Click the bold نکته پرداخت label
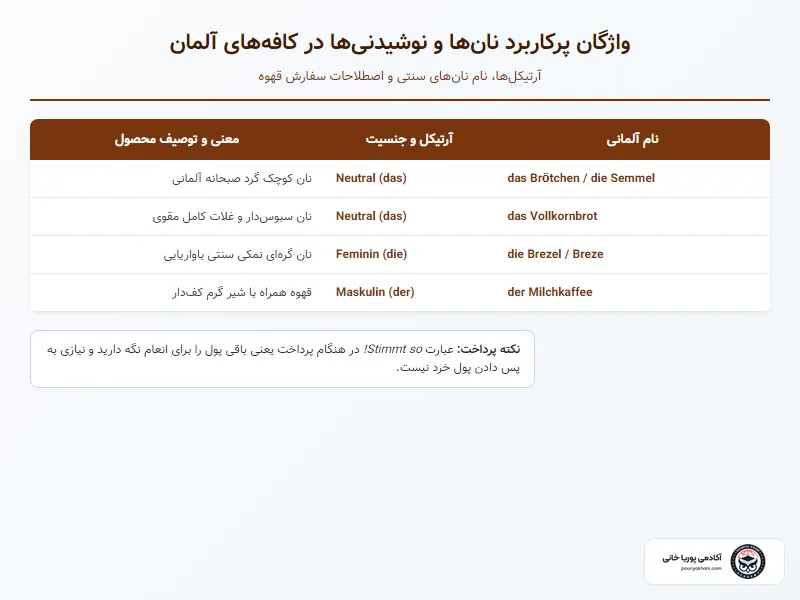Viewport: 800px width, 600px height. click(x=488, y=349)
